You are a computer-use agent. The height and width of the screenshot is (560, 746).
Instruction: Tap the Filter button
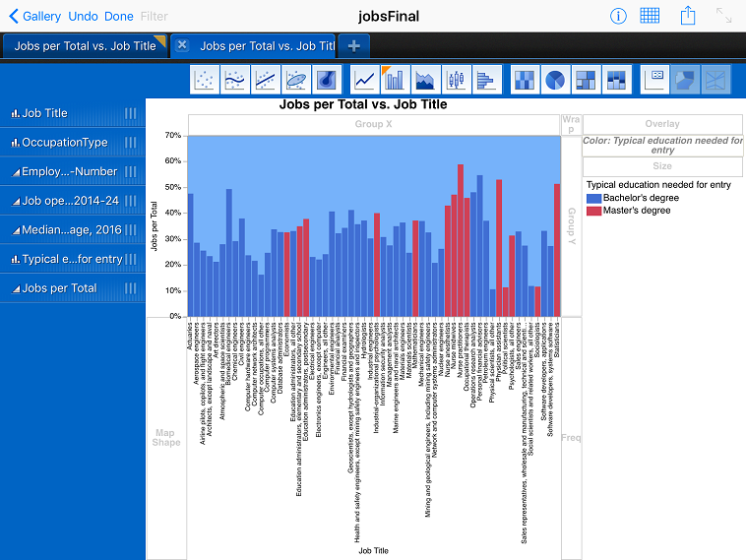coord(154,16)
